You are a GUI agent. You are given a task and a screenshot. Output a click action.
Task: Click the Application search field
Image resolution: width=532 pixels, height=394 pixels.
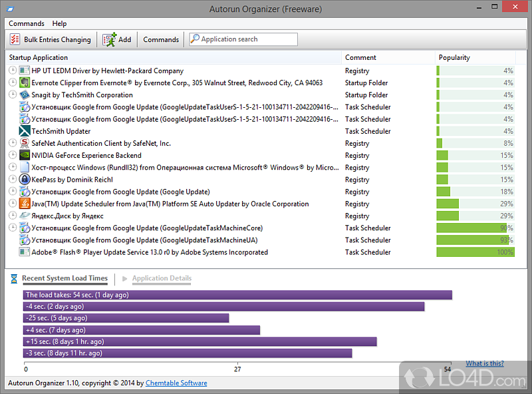(243, 40)
